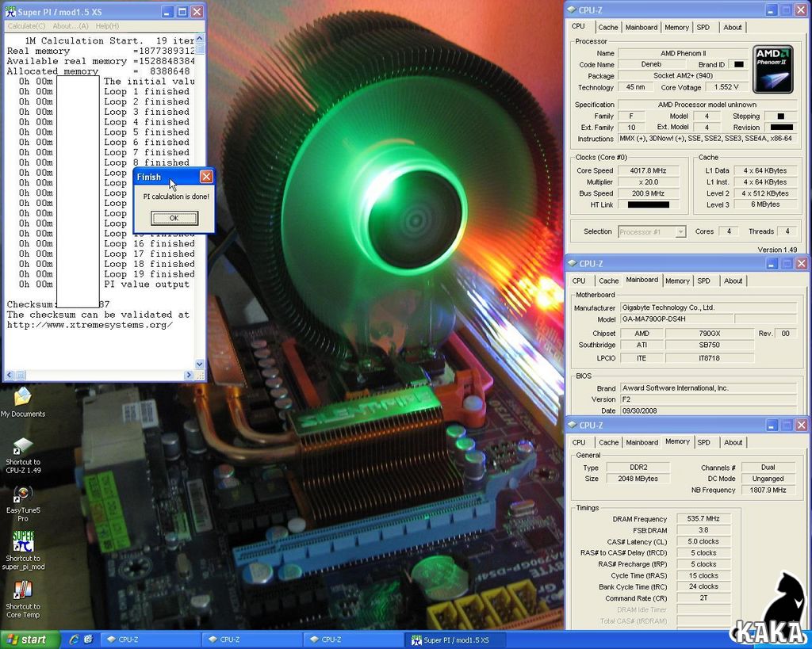Click the Code Name field Deneb
Viewport: 812px width, 649px height.
point(651,65)
